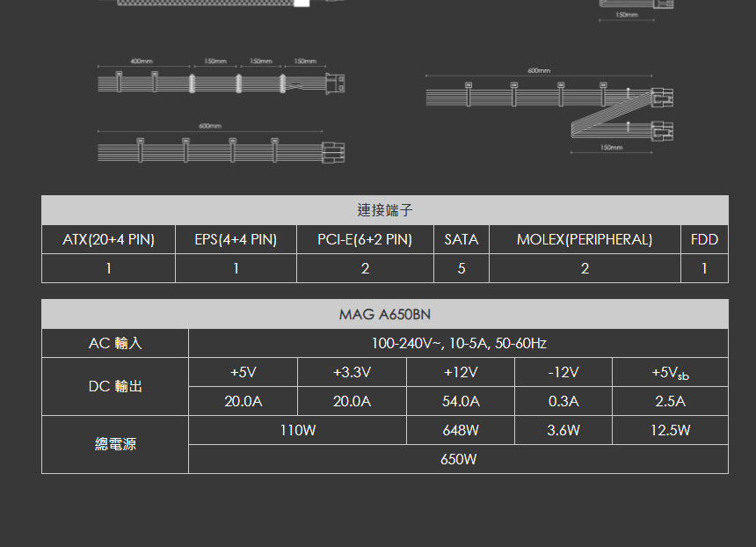Click the 0.3A current cell
Viewport: 756px width, 547px height.
[563, 401]
